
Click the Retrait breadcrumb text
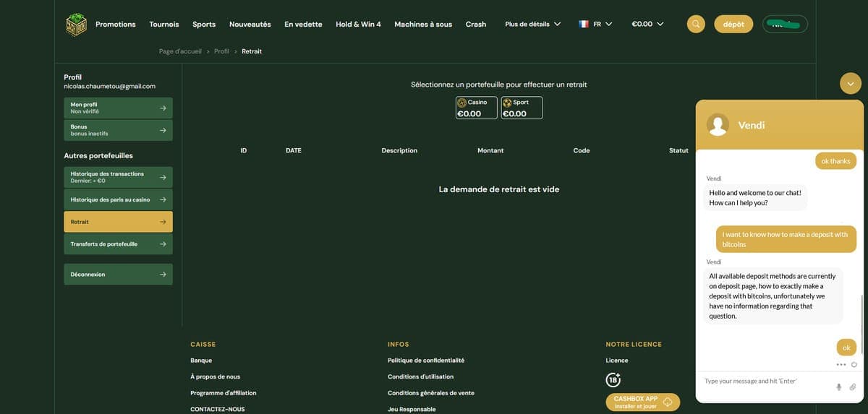point(252,51)
